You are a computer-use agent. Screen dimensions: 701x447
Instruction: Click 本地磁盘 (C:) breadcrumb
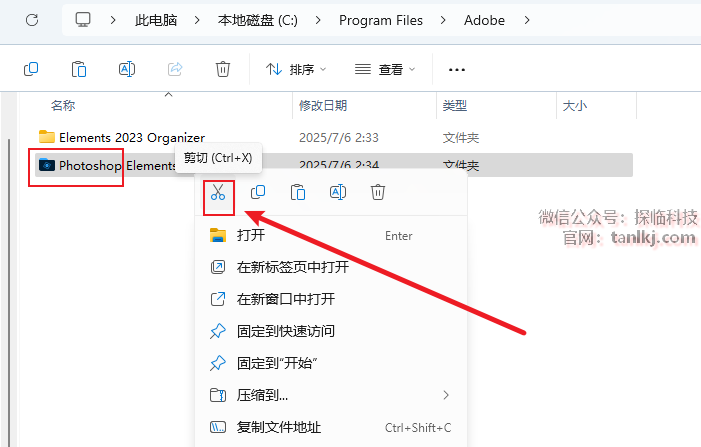coord(258,20)
